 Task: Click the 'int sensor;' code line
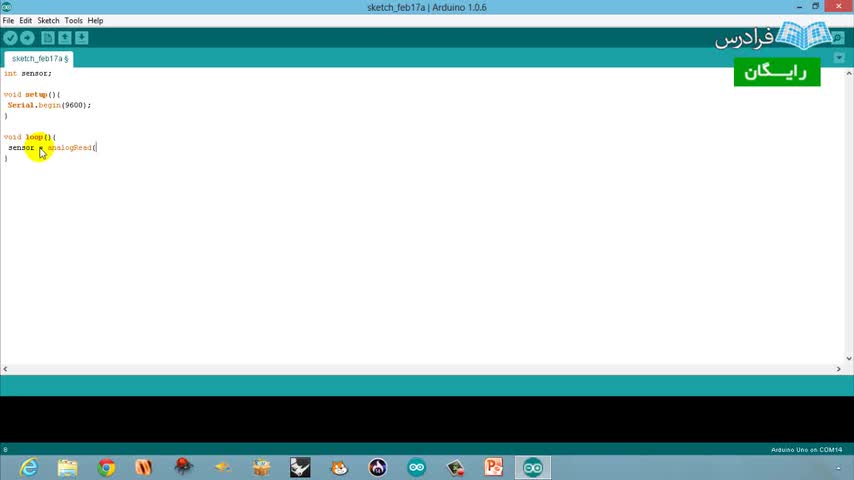point(28,73)
